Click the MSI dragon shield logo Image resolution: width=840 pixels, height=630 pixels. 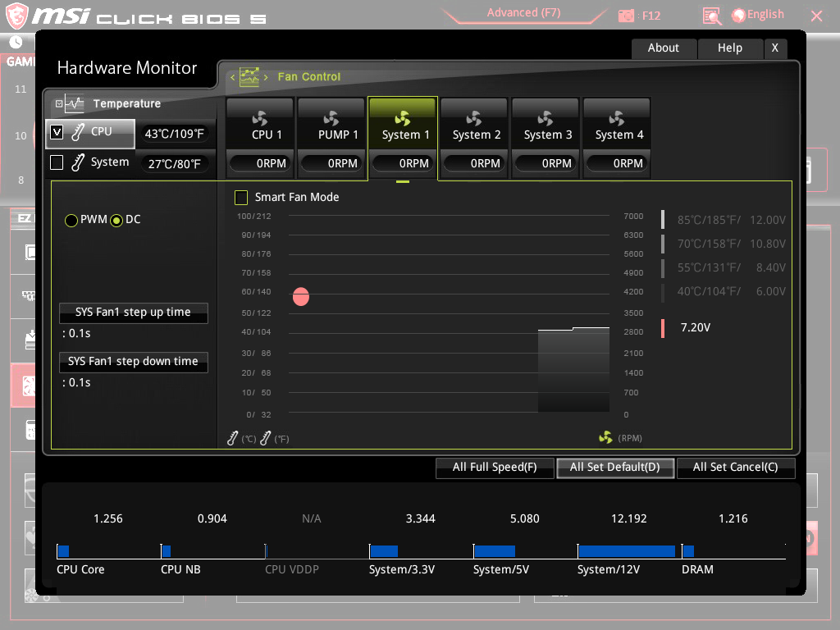(x=16, y=16)
